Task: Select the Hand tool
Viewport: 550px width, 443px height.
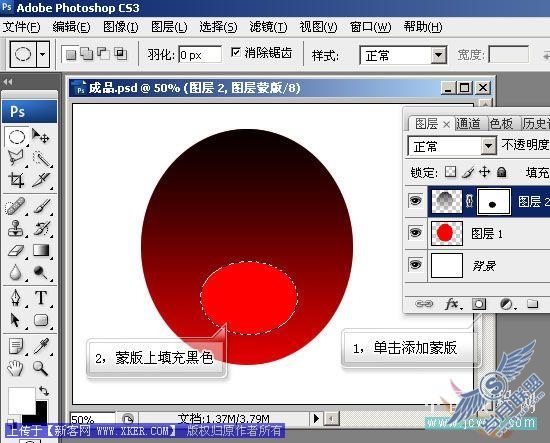Action: pyautogui.click(x=16, y=368)
